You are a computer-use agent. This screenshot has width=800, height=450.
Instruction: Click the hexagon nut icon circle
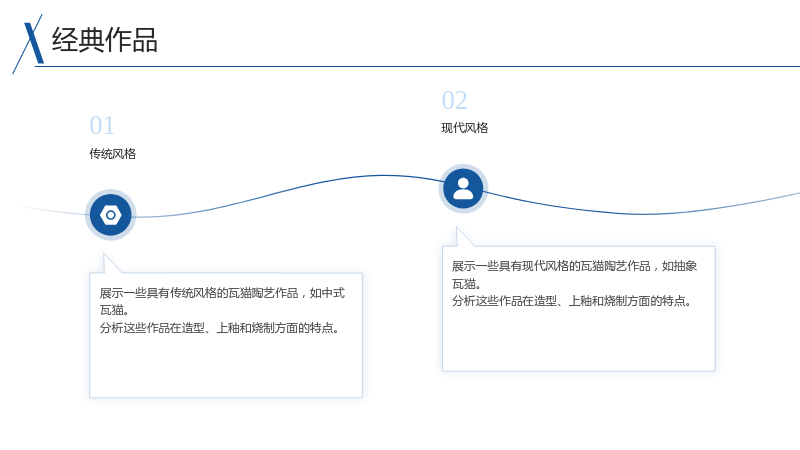click(110, 215)
